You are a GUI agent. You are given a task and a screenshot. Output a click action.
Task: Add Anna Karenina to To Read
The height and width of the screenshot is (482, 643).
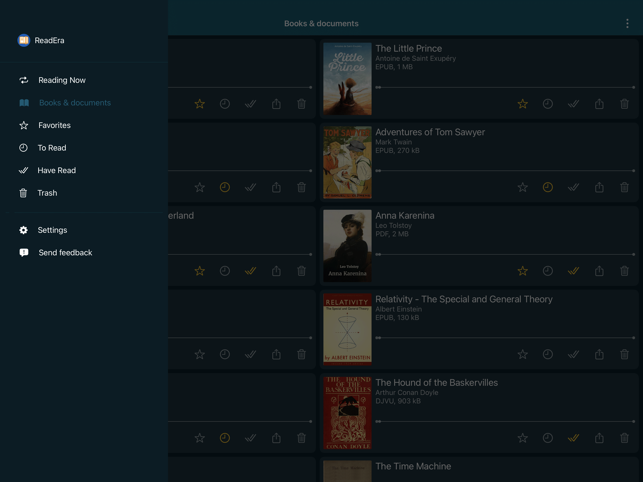click(x=547, y=271)
